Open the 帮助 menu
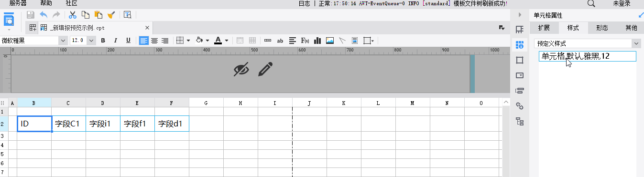This screenshot has height=177, width=644. point(46,3)
